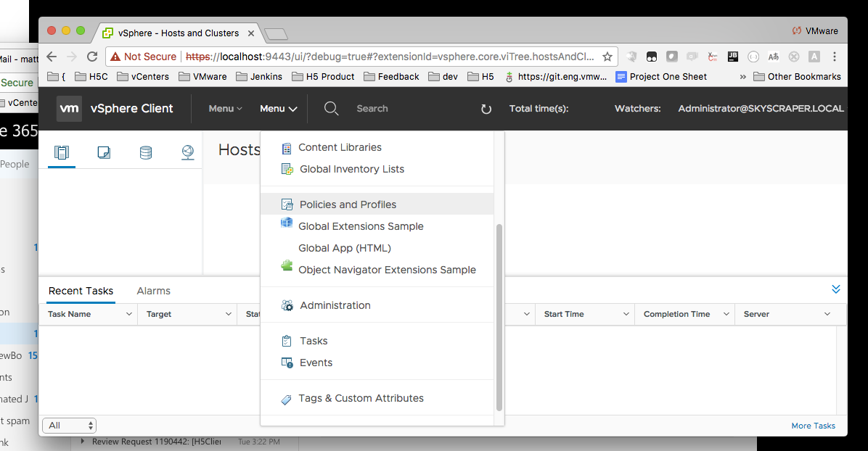
Task: Show hidden bookmarks with the double-arrow overflow
Action: [743, 77]
